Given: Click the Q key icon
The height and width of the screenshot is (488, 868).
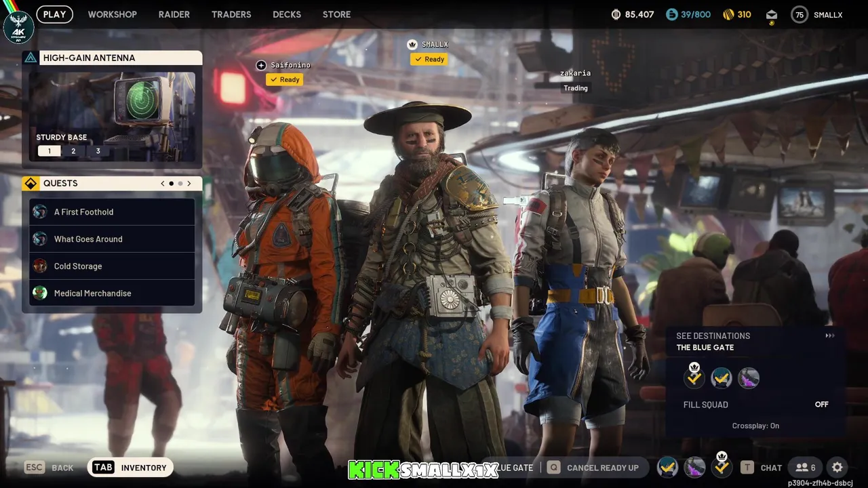Looking at the screenshot, I should [553, 467].
